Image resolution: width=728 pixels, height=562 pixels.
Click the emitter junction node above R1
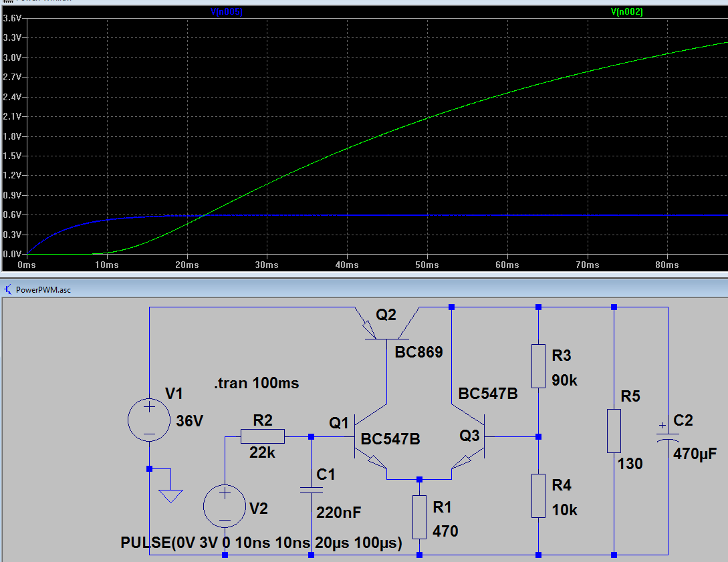(419, 479)
